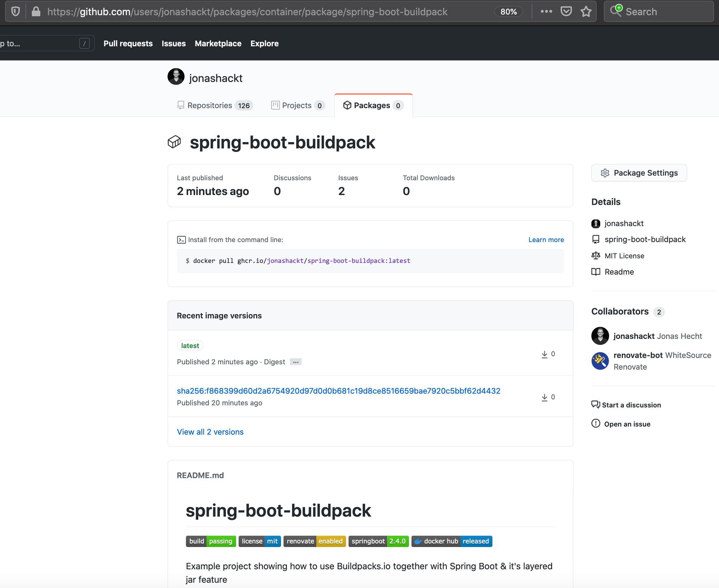Switch to the Projects tab
The height and width of the screenshot is (588, 719).
point(298,105)
